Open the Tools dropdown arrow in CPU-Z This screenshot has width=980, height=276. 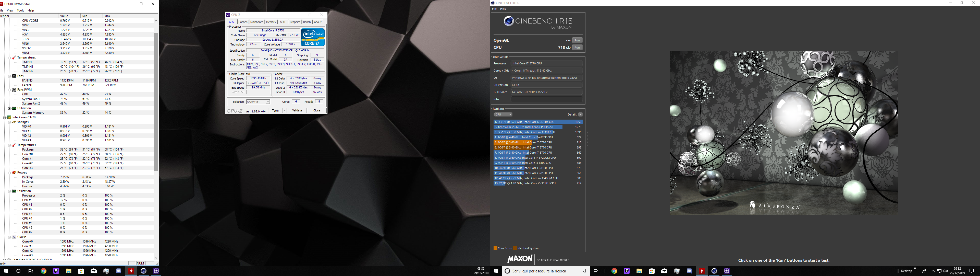pos(285,111)
